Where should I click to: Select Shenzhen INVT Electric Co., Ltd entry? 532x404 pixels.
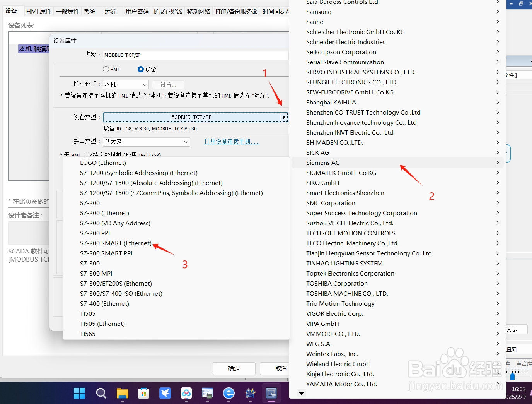397,133
